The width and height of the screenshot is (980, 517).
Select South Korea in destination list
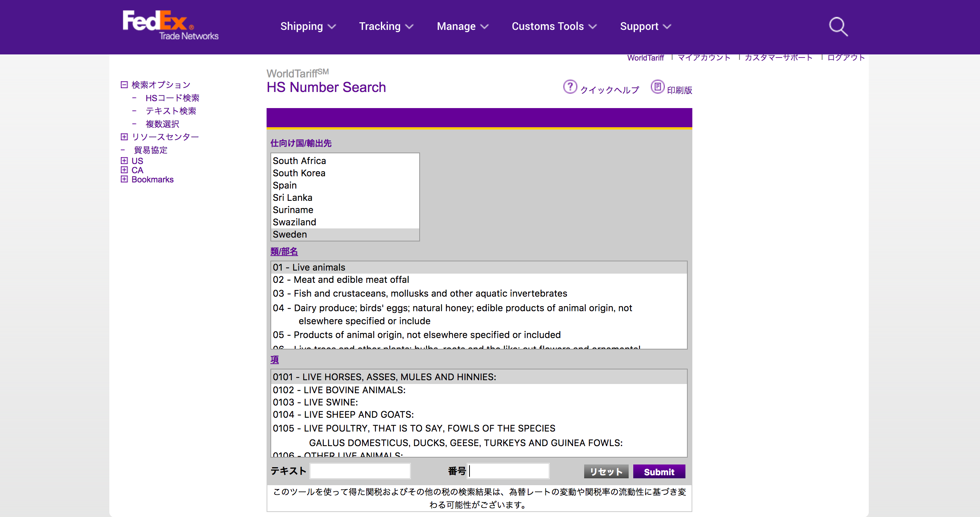pyautogui.click(x=345, y=173)
